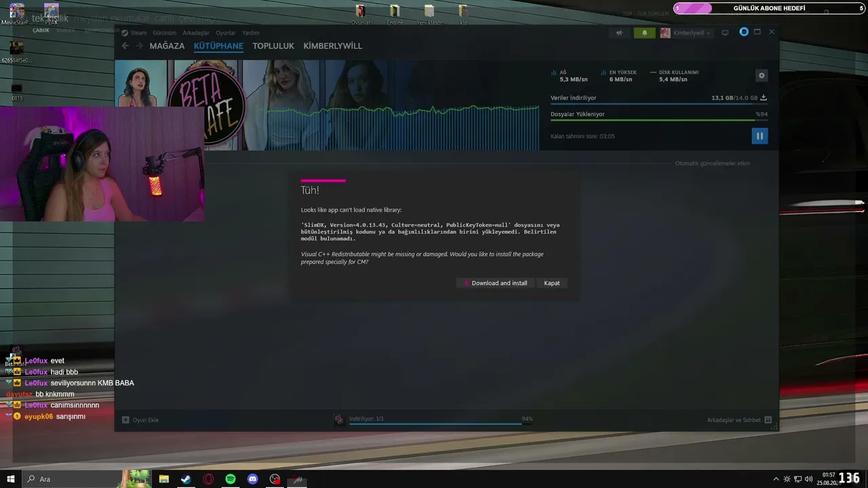This screenshot has height=488, width=868.
Task: Close the error dialog with Kapat
Action: (x=552, y=283)
